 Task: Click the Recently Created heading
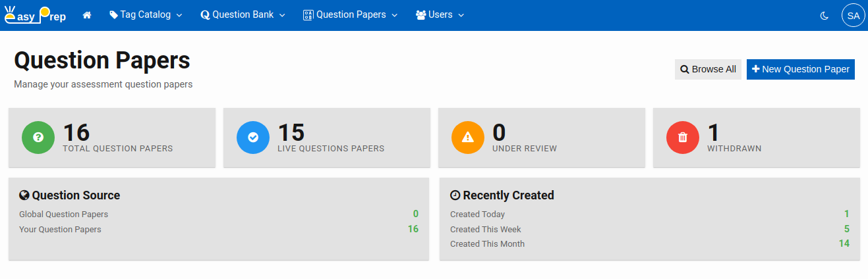pyautogui.click(x=508, y=195)
